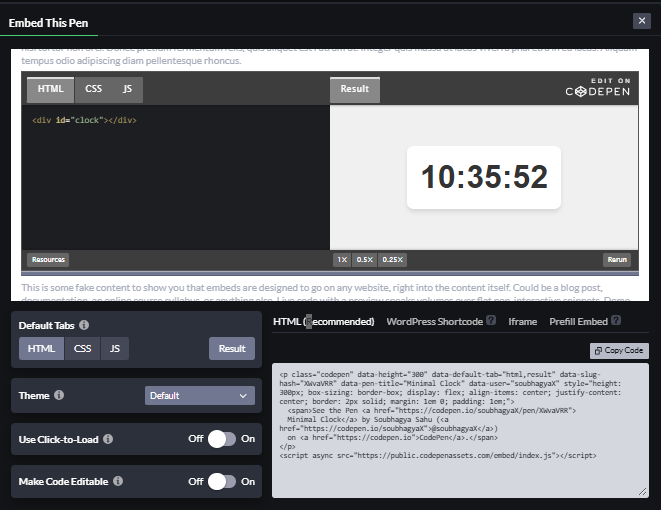Toggle Use Click-to-Load switch
The width and height of the screenshot is (661, 510).
point(222,438)
